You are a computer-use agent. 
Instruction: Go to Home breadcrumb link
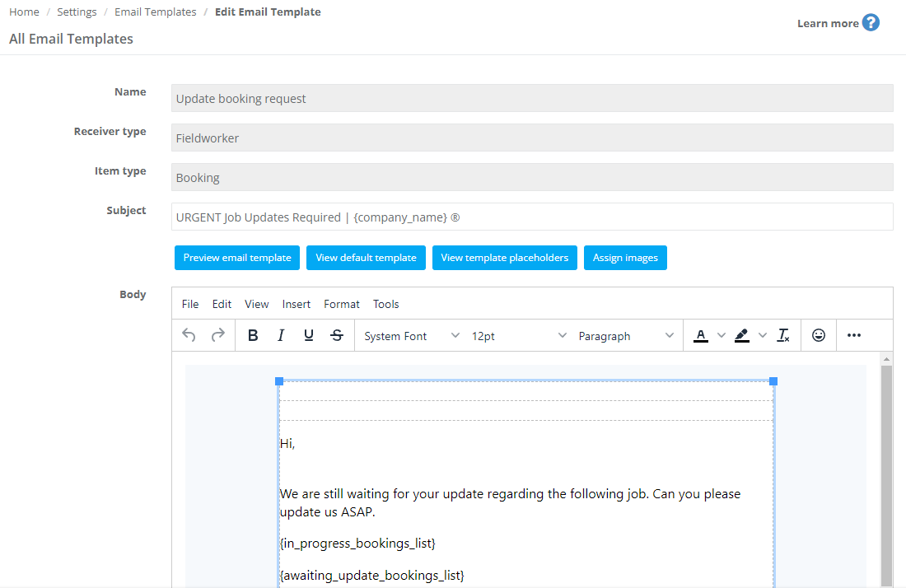tap(24, 12)
